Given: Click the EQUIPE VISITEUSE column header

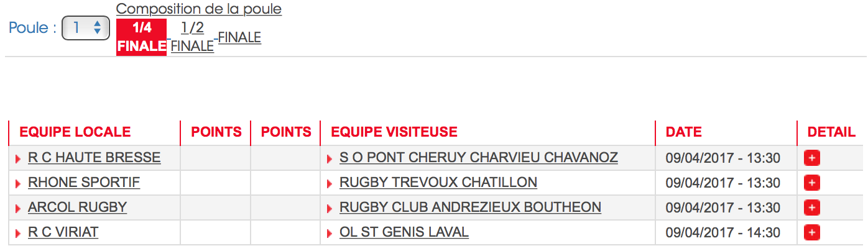Looking at the screenshot, I should (394, 132).
